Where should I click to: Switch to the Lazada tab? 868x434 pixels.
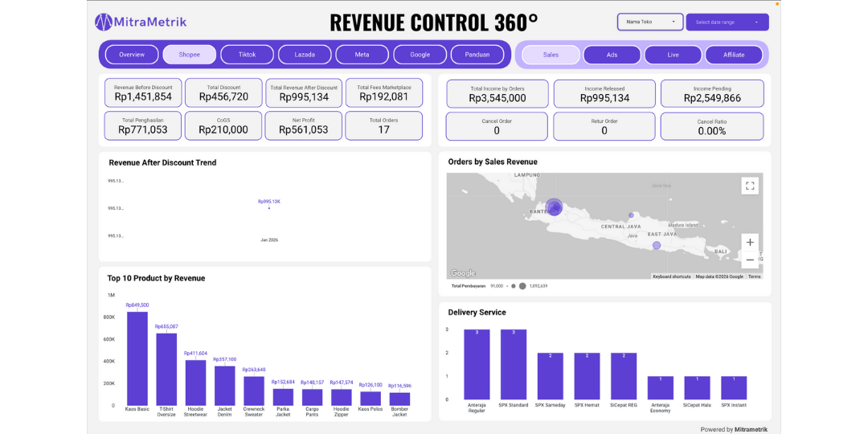coord(305,55)
